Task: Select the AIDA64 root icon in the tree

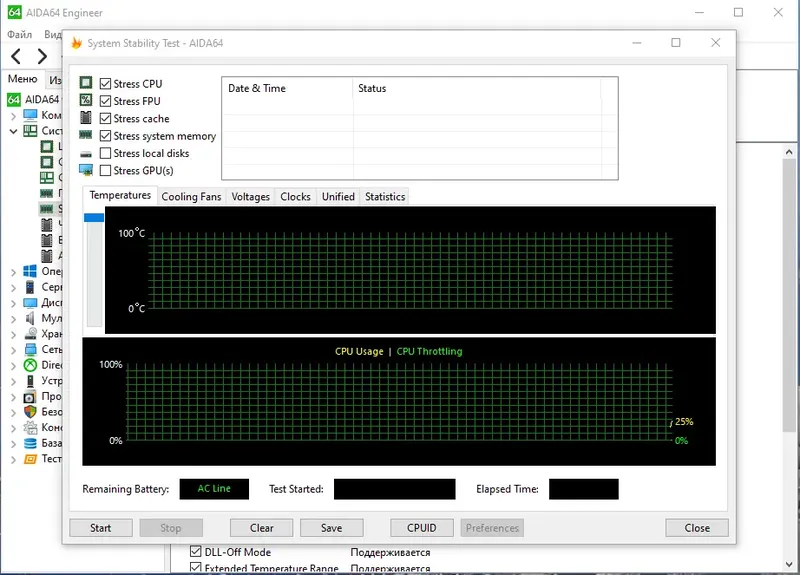Action: [14, 99]
